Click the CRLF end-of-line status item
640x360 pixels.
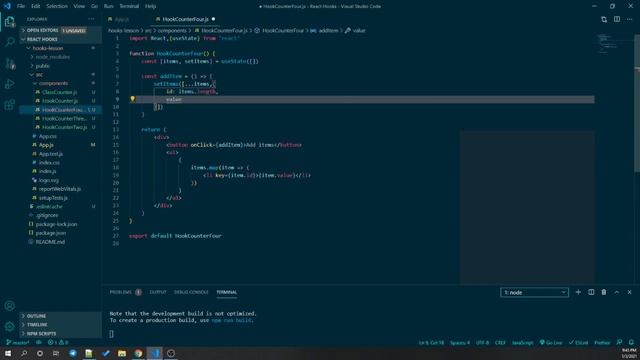(x=500, y=342)
